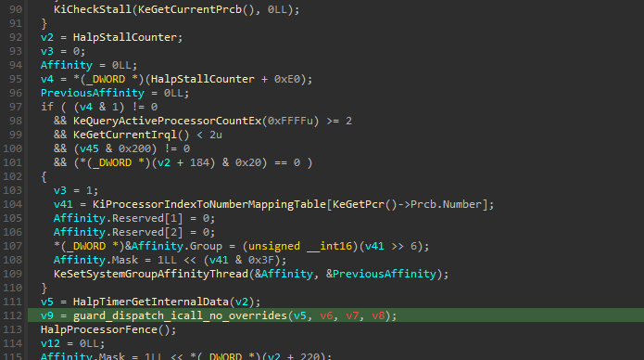This screenshot has height=360, width=644.
Task: Click line number 97 in gutter
Action: click(16, 107)
